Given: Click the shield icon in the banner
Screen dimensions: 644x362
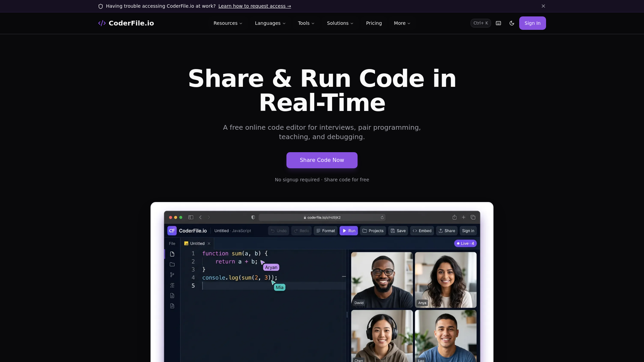Looking at the screenshot, I should [101, 6].
